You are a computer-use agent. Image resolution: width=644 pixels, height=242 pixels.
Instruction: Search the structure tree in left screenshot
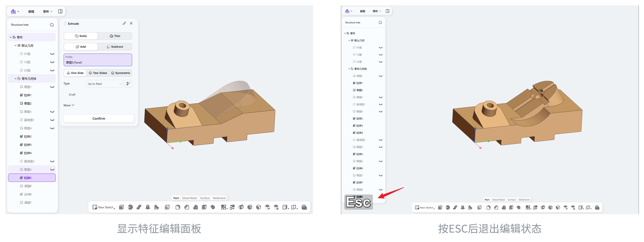coord(52,25)
